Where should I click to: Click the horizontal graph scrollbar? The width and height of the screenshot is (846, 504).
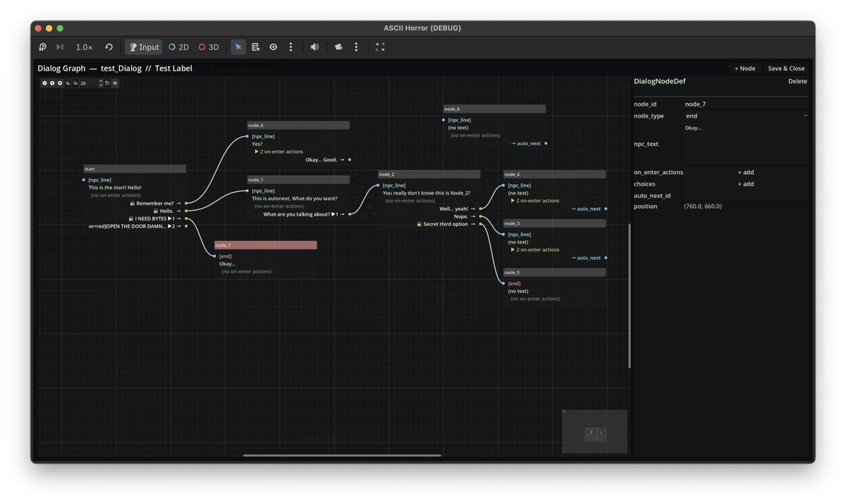[342, 455]
